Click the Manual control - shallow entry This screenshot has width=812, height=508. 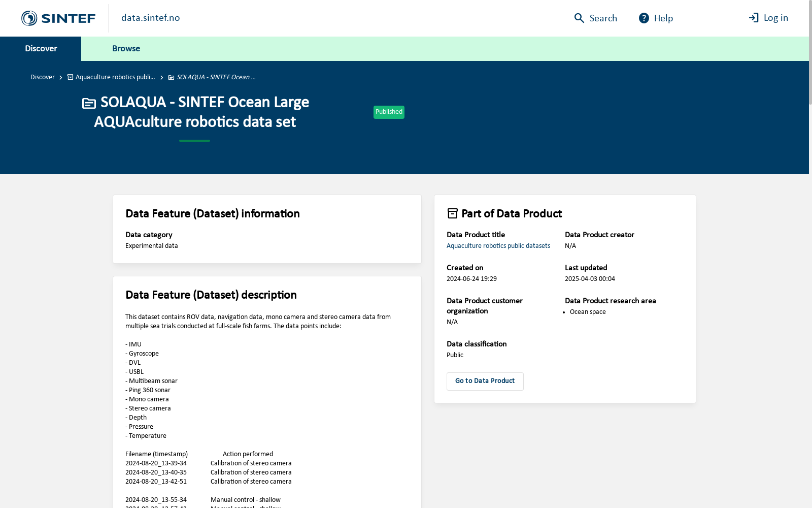coord(246,500)
